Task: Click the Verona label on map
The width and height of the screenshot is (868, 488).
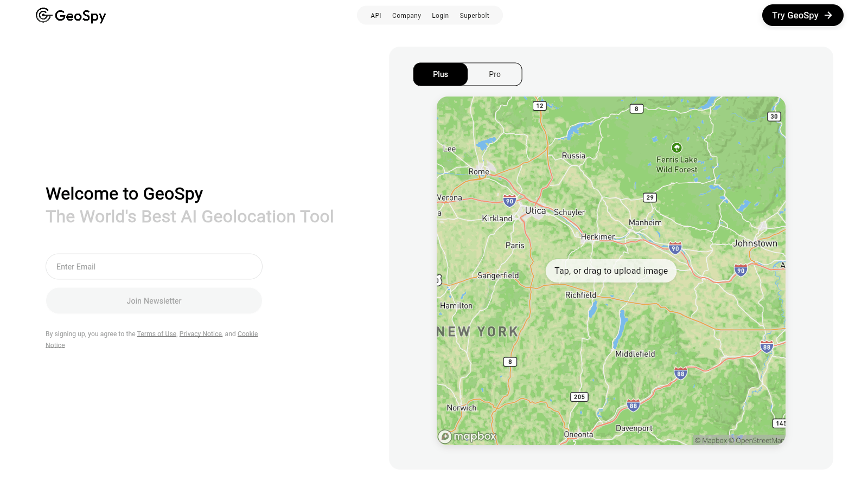Action: click(x=450, y=197)
